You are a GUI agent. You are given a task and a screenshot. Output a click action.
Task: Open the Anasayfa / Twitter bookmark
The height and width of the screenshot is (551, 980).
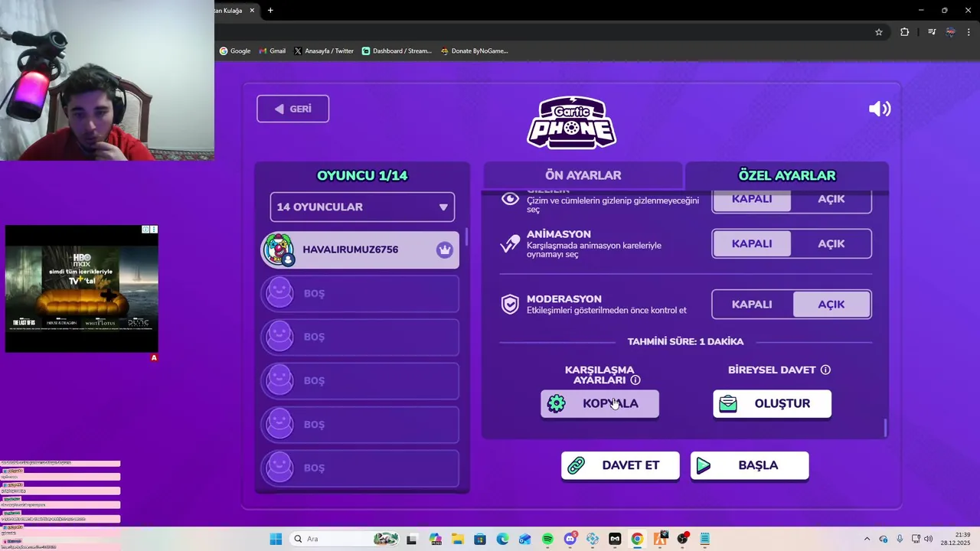point(323,51)
